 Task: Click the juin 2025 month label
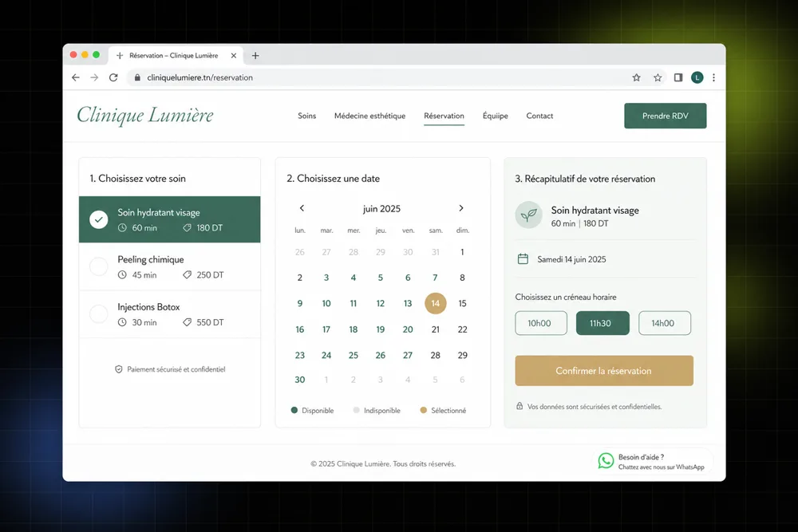point(381,208)
